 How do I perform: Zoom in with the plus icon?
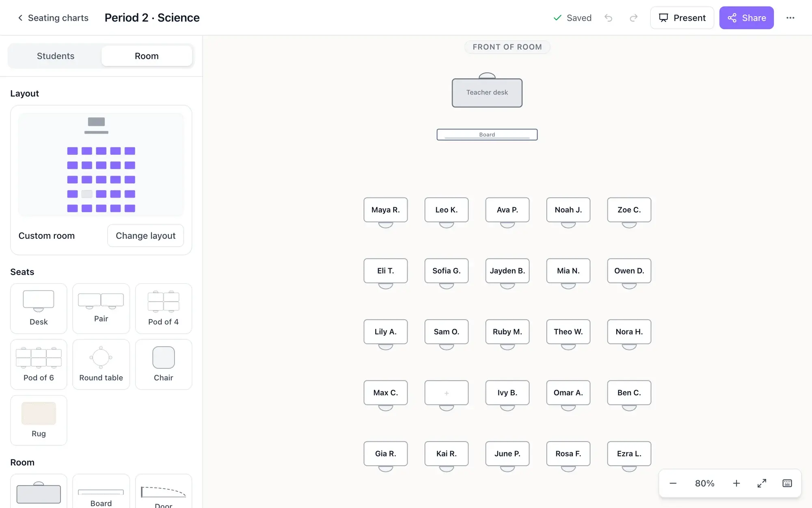[x=736, y=483]
